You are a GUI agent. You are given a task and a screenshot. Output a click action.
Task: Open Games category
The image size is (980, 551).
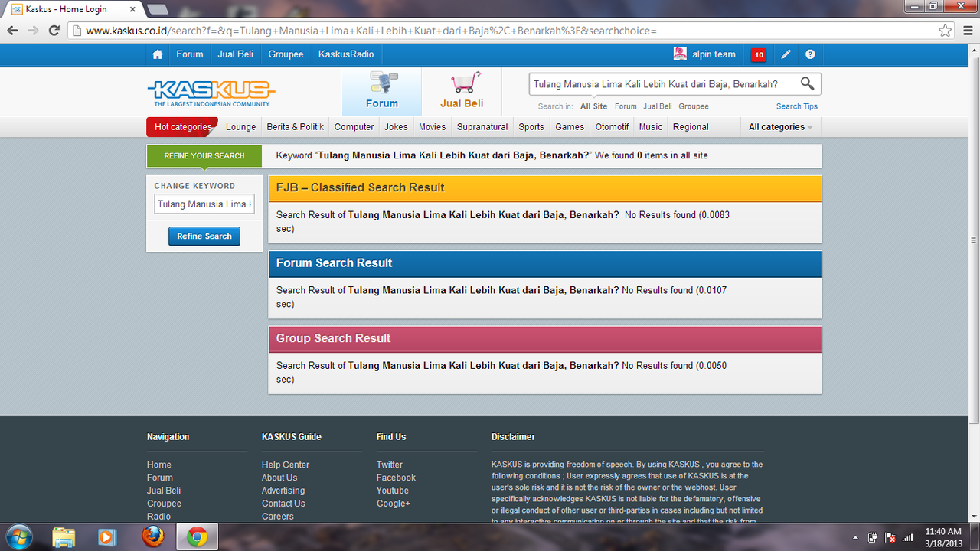(x=570, y=127)
